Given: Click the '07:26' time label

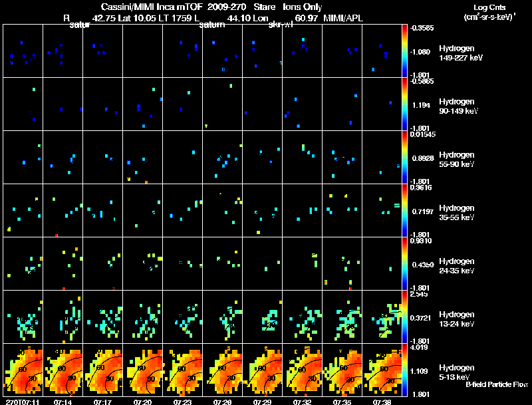Looking at the screenshot, I should point(223,402).
